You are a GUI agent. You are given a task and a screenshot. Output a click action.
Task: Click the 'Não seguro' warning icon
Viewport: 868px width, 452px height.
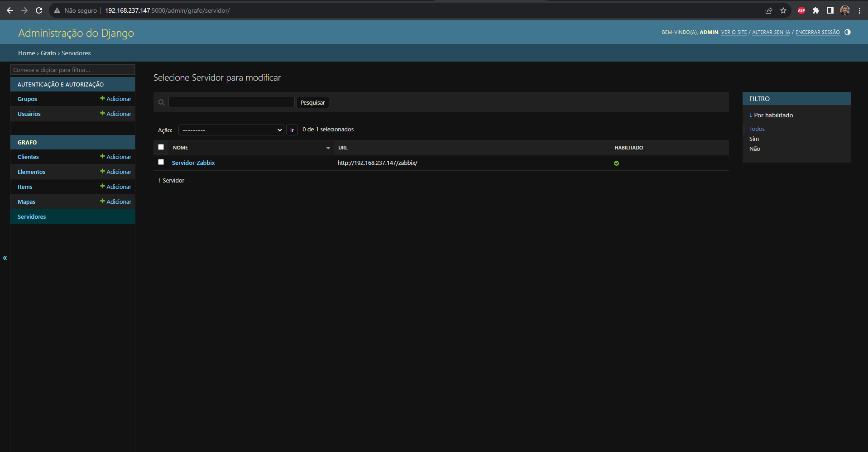tap(57, 10)
